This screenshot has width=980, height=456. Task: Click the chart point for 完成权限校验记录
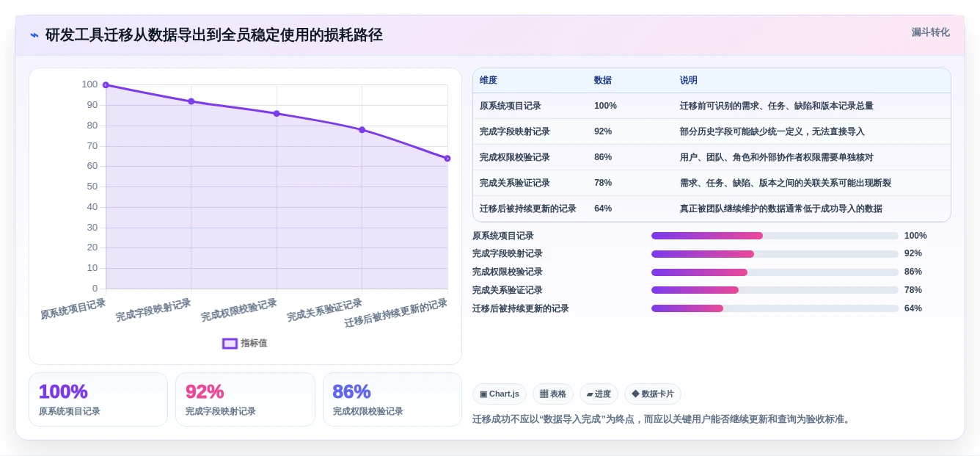pos(277,114)
